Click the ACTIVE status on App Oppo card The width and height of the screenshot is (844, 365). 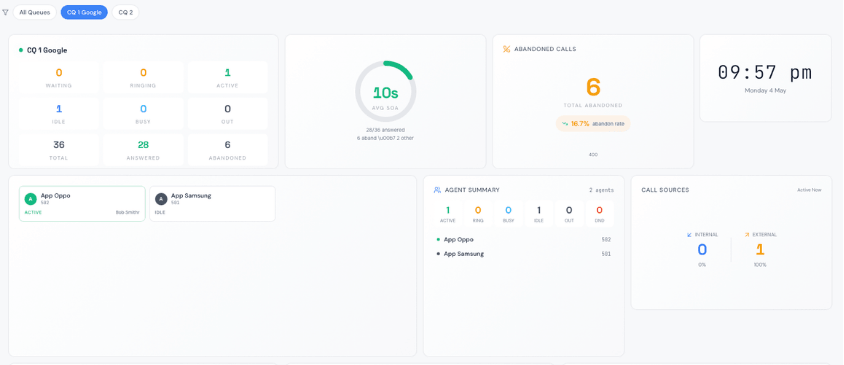tap(33, 213)
